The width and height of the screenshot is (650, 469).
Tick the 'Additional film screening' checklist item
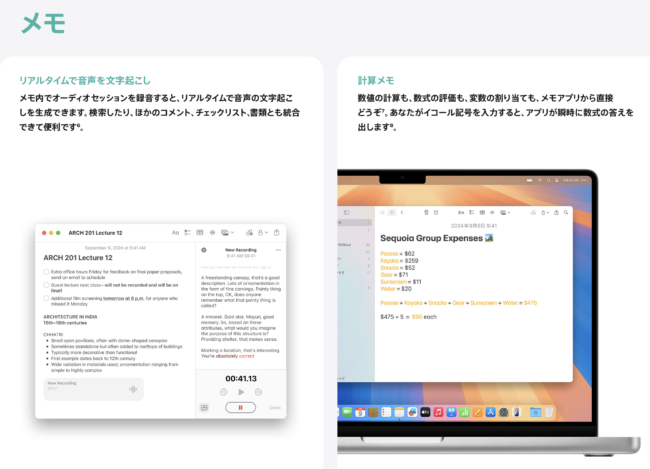click(46, 297)
